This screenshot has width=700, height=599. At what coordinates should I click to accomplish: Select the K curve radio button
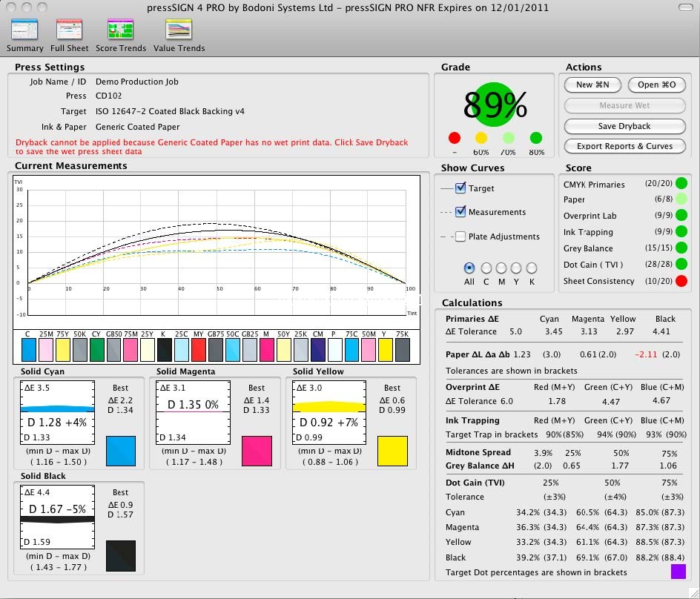pyautogui.click(x=531, y=268)
